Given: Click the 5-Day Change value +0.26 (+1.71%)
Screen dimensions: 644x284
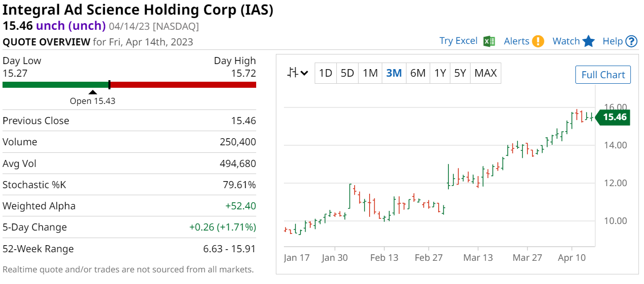Looking at the screenshot, I should (222, 227).
